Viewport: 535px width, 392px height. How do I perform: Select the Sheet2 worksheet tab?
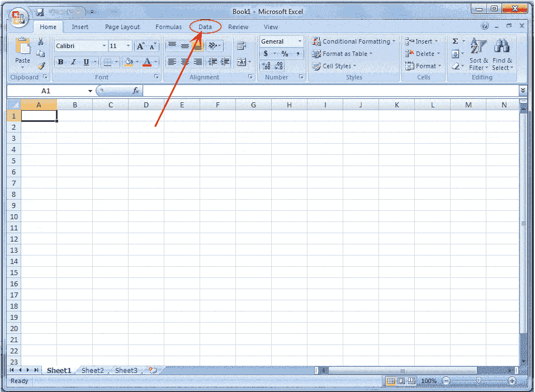[93, 370]
